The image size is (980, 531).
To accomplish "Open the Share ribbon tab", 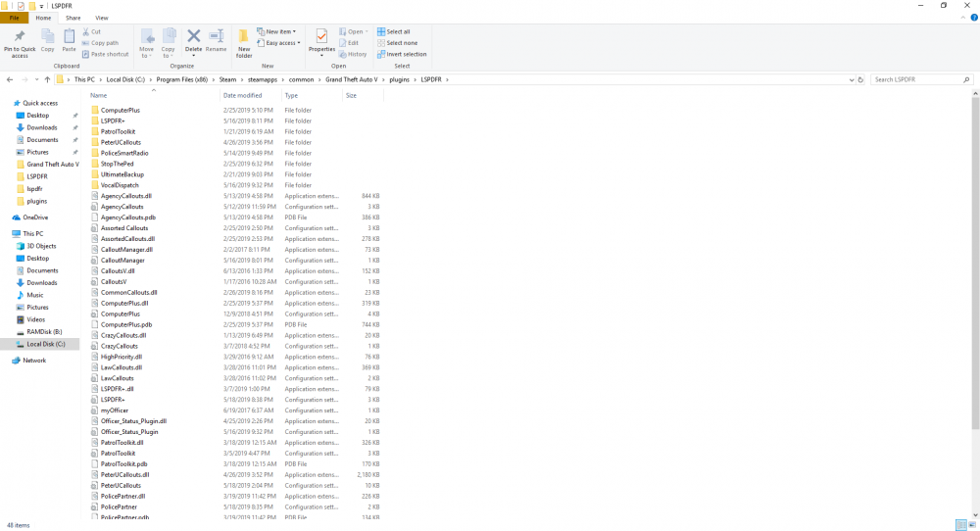I will (73, 18).
